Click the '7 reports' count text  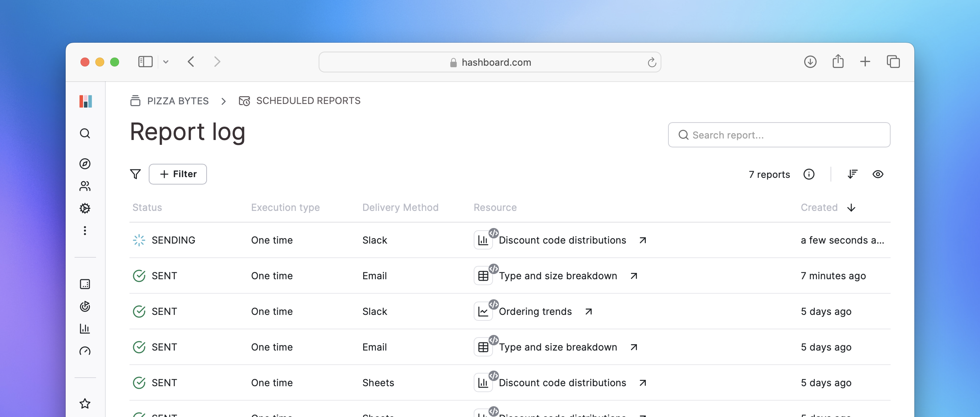pyautogui.click(x=769, y=175)
